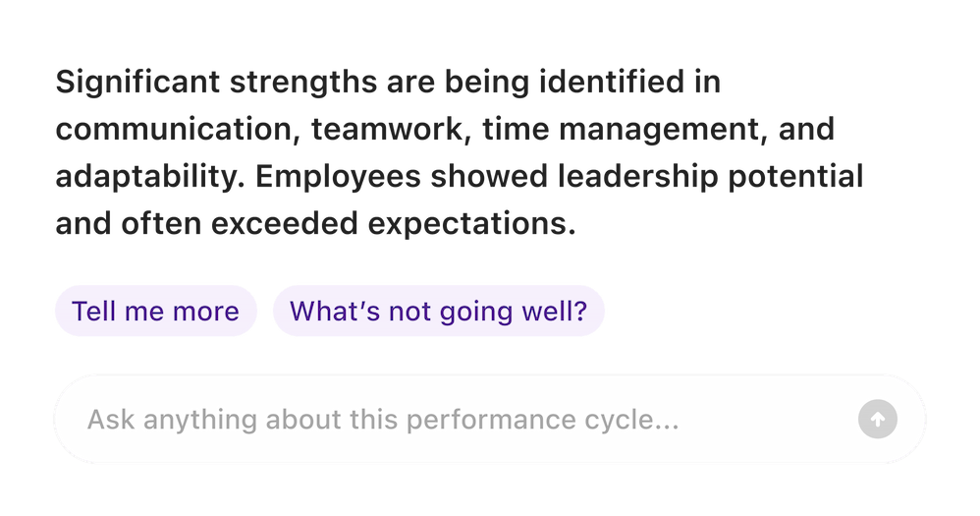Screen dimensions: 980x516
Task: Click the word 'Significant' in the summary
Action: tap(137, 83)
